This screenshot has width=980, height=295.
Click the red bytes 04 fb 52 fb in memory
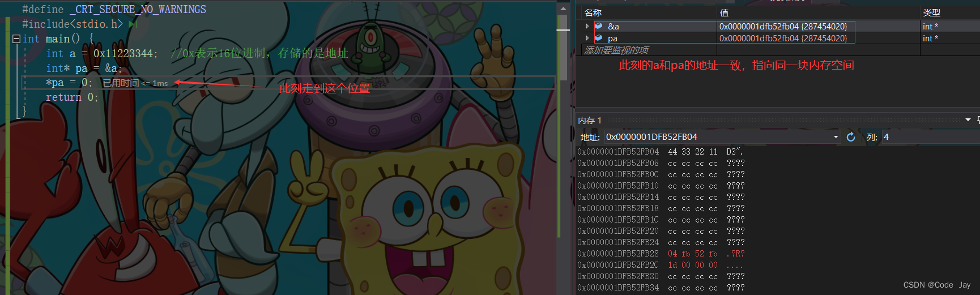(692, 254)
